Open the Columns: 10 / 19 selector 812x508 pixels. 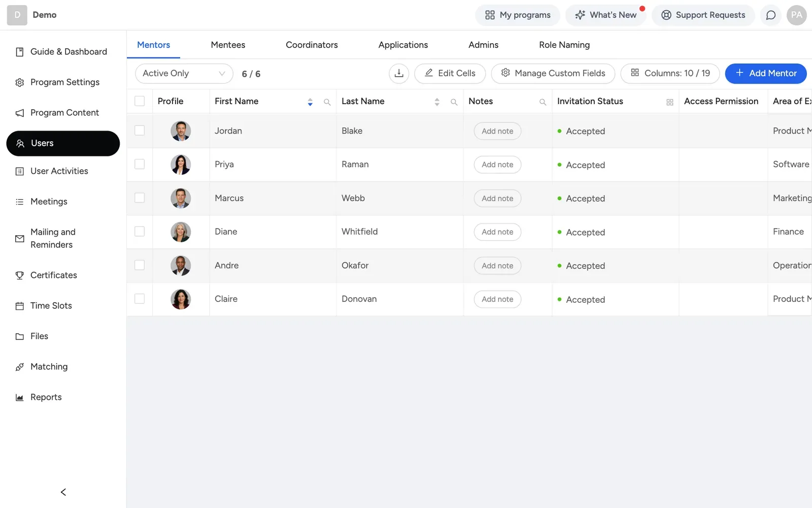670,73
